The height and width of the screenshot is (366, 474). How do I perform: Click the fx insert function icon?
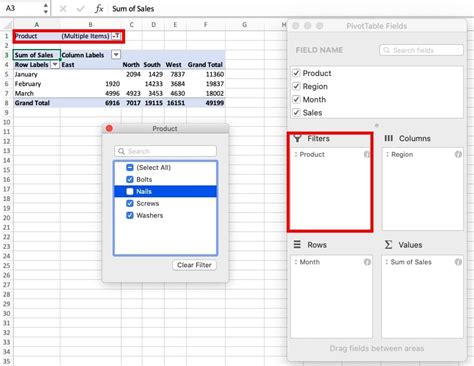[99, 8]
